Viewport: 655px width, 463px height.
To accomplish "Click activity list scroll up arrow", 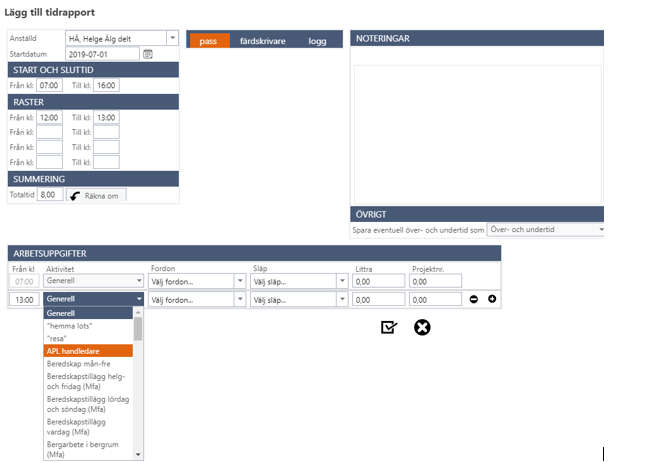I will (138, 312).
